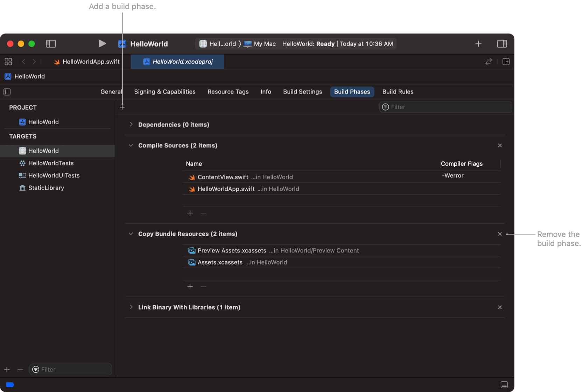This screenshot has width=583, height=392.
Task: Click the swap arrows editor options icon
Action: [x=489, y=62]
